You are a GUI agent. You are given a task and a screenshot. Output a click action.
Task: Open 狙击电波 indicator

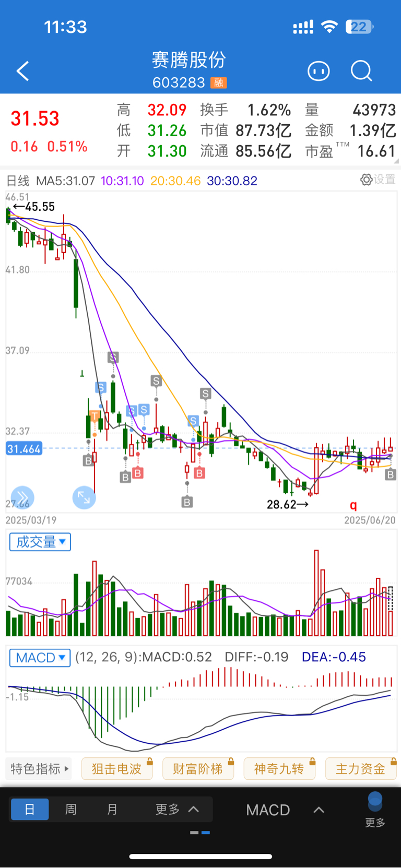(117, 769)
